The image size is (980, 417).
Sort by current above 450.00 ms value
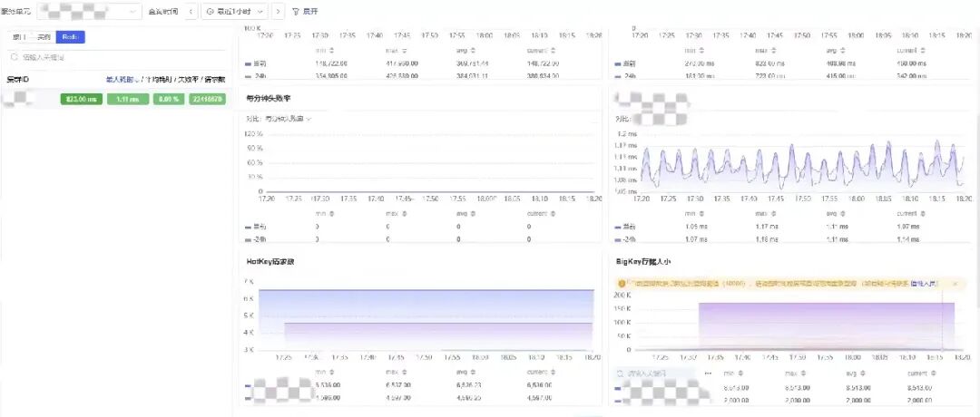[923, 51]
